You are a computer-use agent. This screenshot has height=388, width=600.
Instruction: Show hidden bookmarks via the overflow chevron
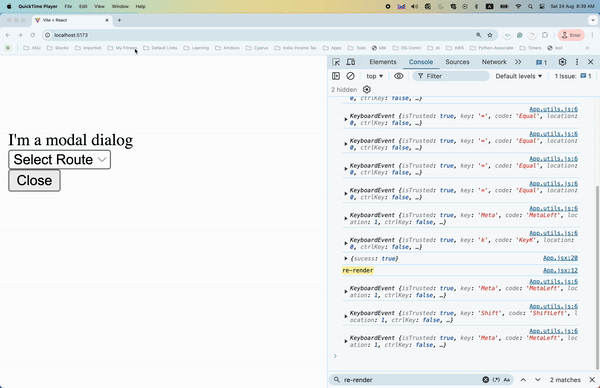(x=587, y=48)
